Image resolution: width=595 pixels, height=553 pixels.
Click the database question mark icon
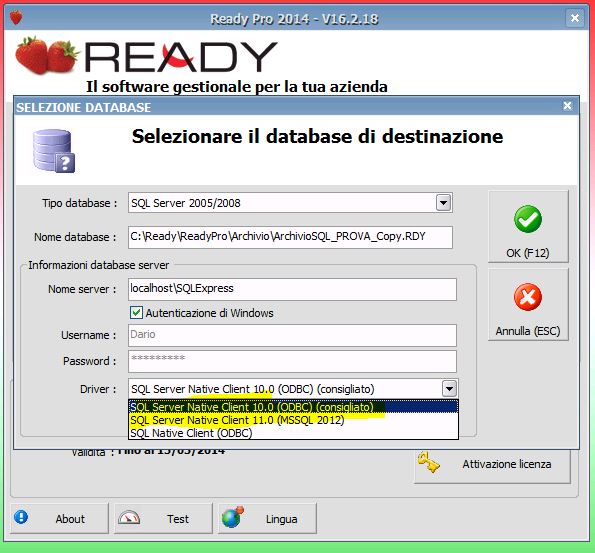tap(54, 151)
